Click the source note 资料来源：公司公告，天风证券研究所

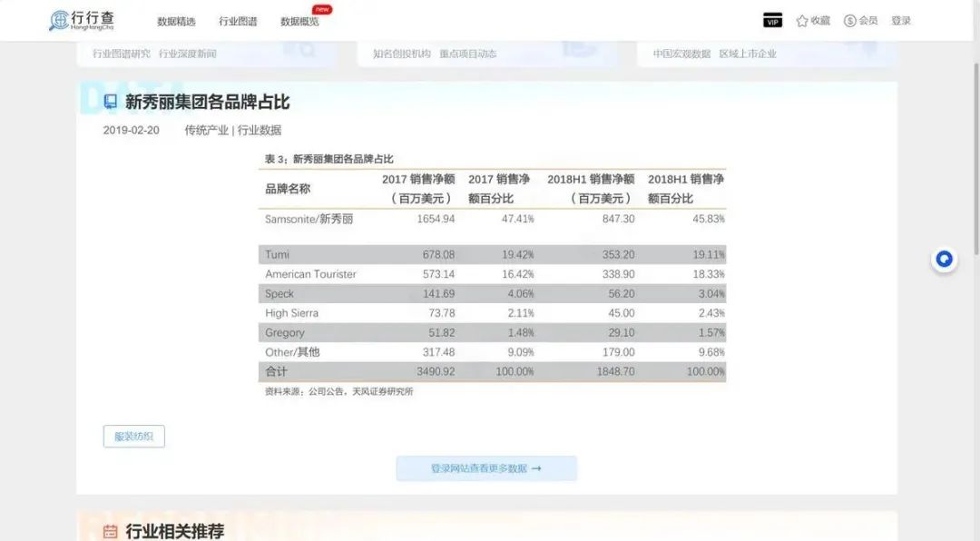[x=338, y=391]
